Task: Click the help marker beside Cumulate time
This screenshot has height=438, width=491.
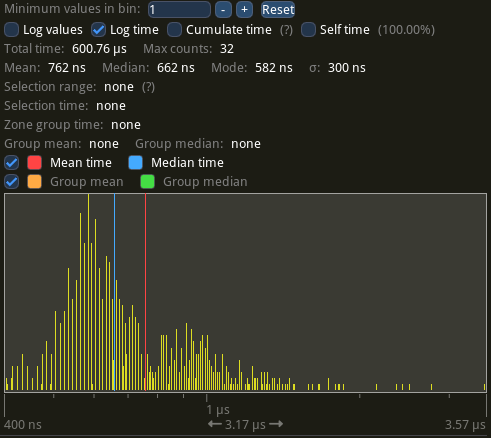Action: point(286,30)
